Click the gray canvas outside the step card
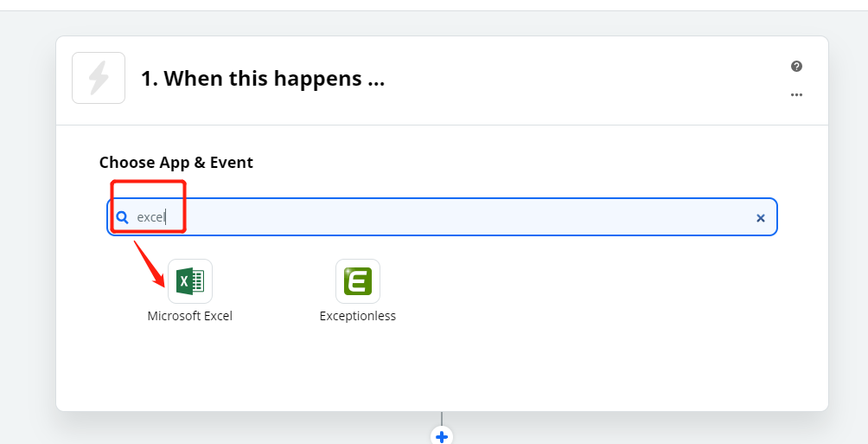The width and height of the screenshot is (868, 444). [28, 222]
